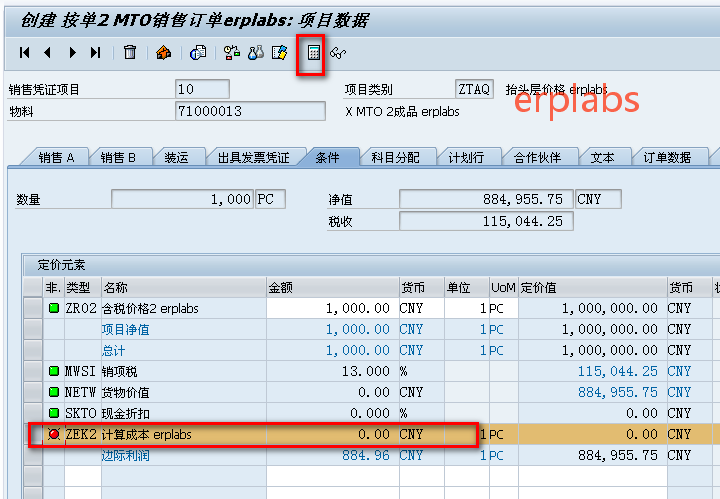The width and height of the screenshot is (720, 499).
Task: Click red status icon for ZEK2
Action: coord(54,434)
